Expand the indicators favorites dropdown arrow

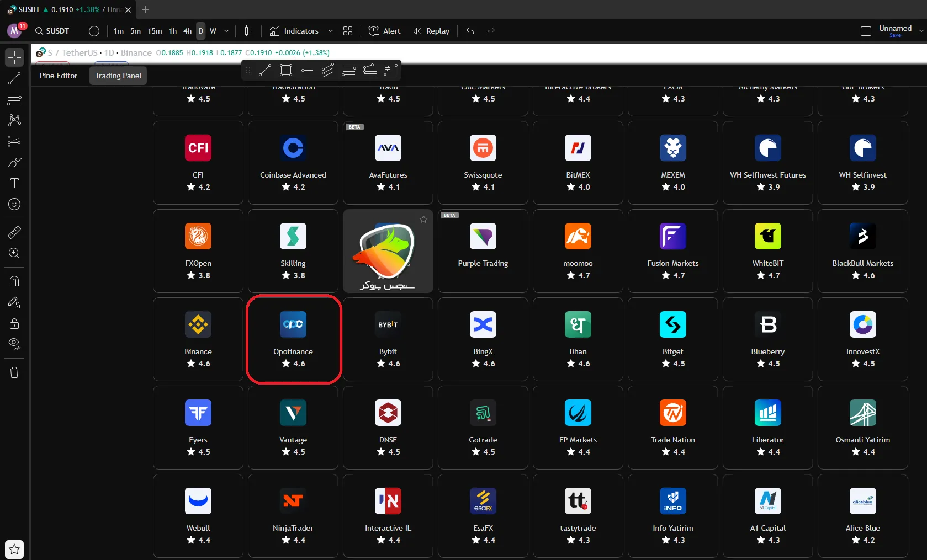coord(331,31)
